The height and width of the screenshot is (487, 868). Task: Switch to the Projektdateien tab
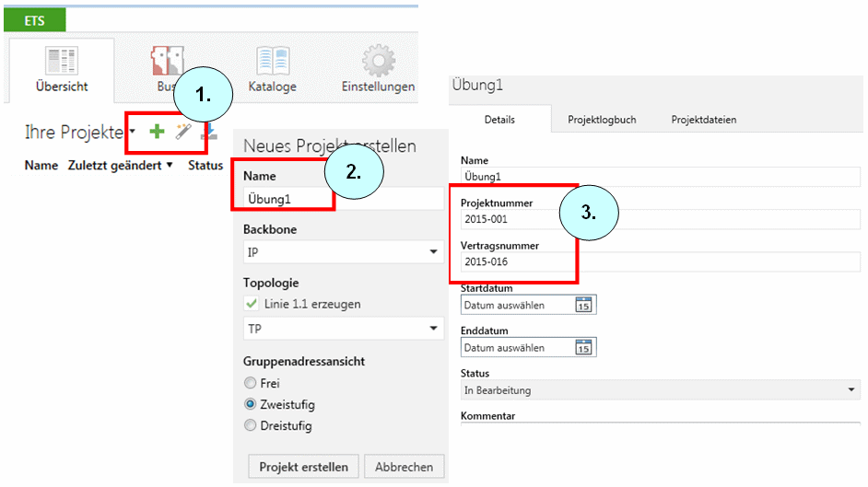pyautogui.click(x=703, y=120)
